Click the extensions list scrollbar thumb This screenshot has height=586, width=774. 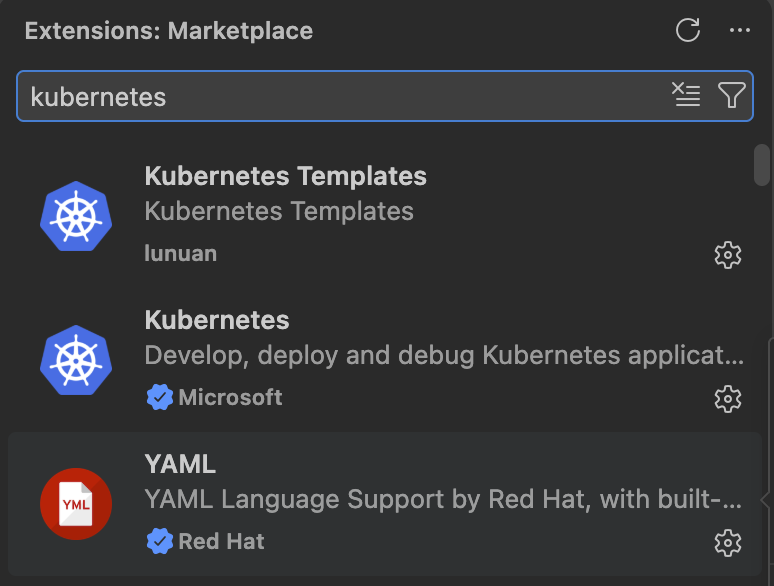762,165
